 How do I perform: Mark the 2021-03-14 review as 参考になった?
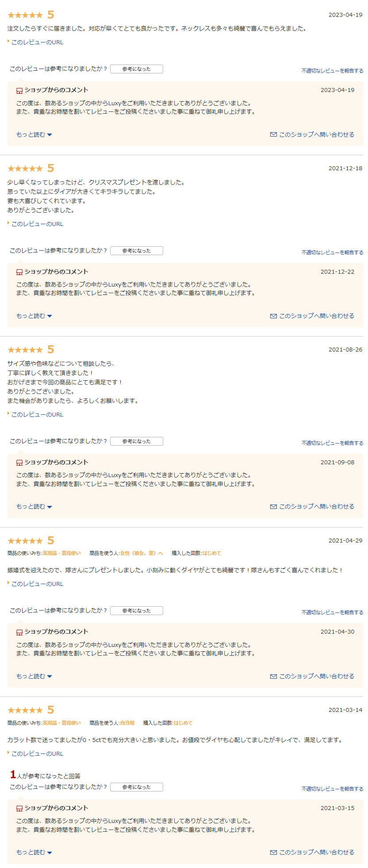137,787
